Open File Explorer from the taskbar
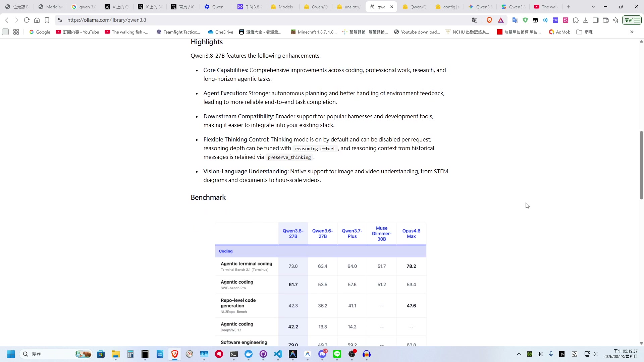644x362 pixels. (x=116, y=354)
